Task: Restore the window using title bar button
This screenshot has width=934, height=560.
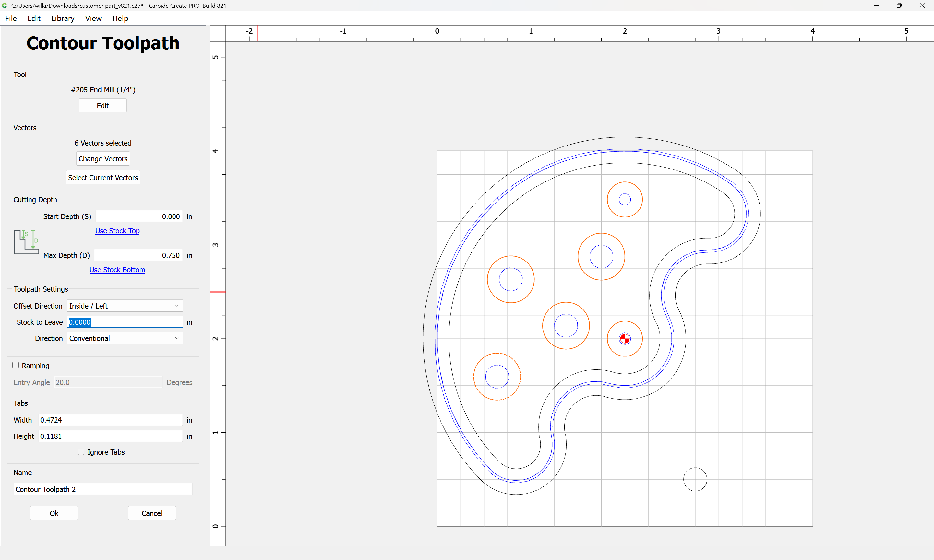Action: tap(899, 6)
